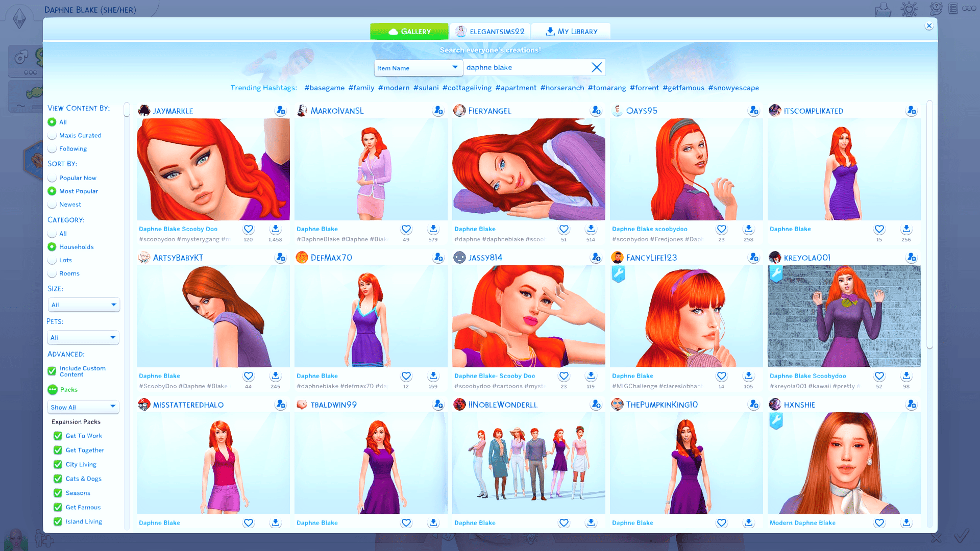Follow creator TBaldwin99 icon
Image resolution: width=980 pixels, height=551 pixels.
pyautogui.click(x=438, y=405)
